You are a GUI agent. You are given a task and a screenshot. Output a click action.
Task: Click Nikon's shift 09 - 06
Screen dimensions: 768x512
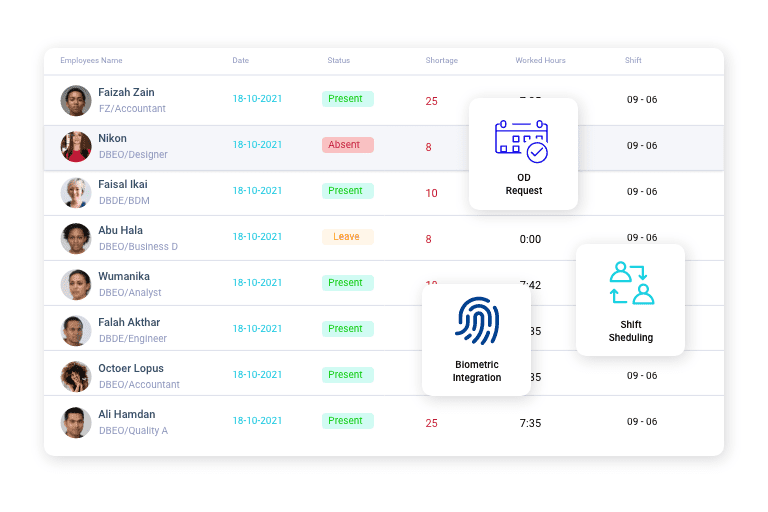click(x=642, y=146)
